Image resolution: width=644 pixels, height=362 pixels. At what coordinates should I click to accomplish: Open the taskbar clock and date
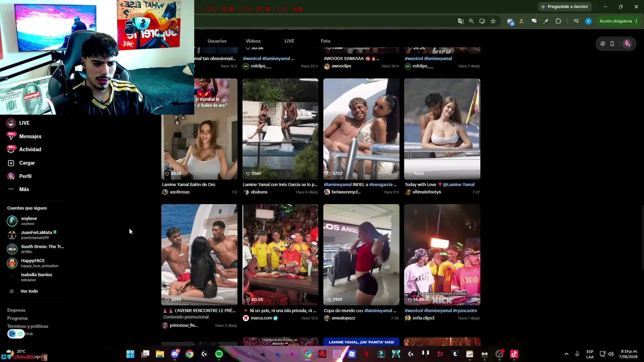point(629,354)
